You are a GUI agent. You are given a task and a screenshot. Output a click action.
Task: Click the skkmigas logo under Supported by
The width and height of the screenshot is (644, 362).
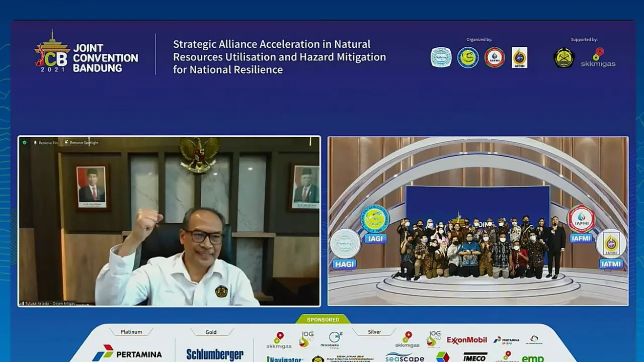598,58
